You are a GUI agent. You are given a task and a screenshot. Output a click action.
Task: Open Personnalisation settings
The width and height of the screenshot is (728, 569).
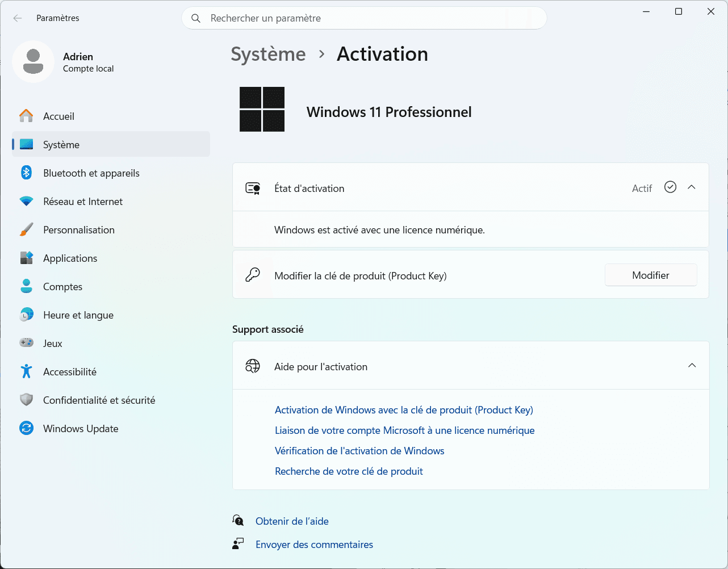(111, 229)
